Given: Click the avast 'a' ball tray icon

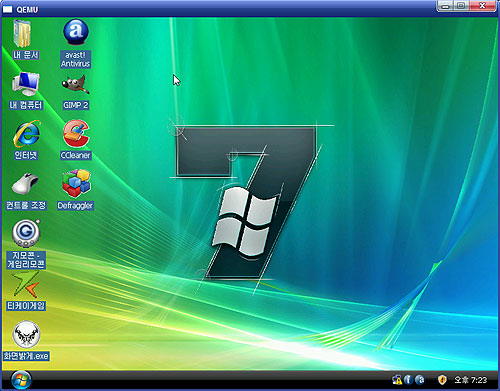Looking at the screenshot, I should pyautogui.click(x=420, y=380).
